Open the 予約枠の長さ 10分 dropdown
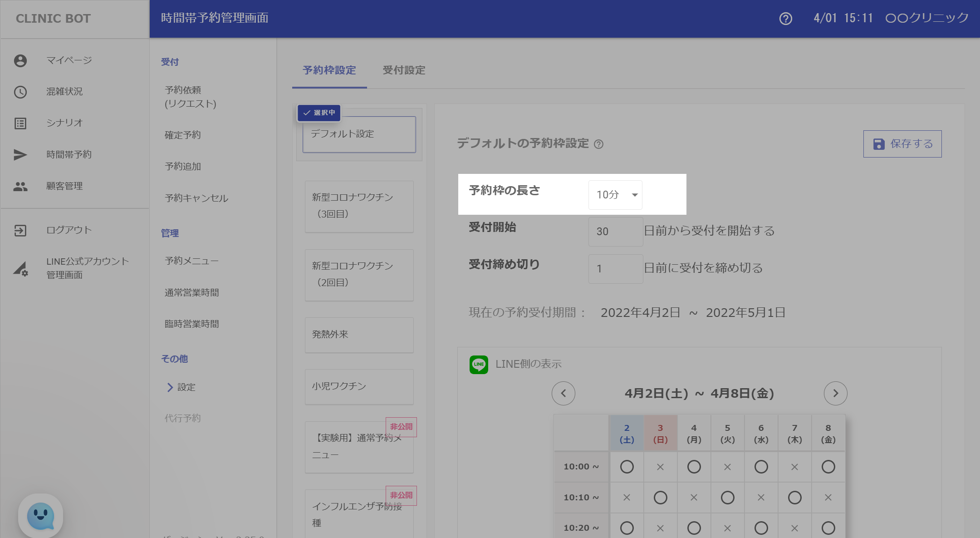 [615, 195]
